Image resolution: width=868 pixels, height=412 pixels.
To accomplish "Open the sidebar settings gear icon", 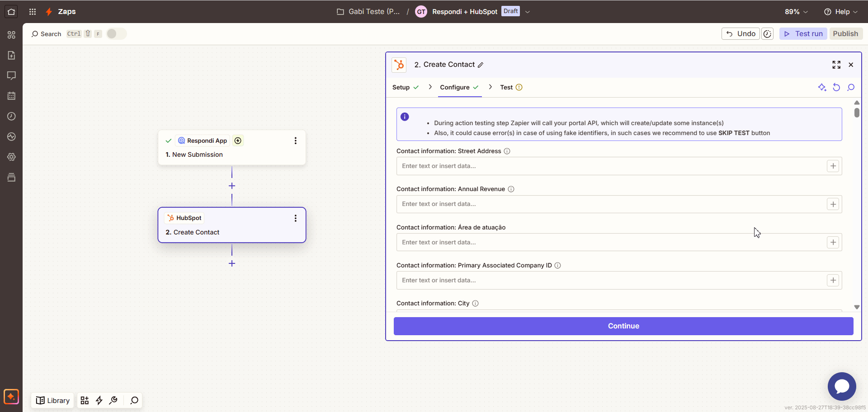I will [x=11, y=157].
